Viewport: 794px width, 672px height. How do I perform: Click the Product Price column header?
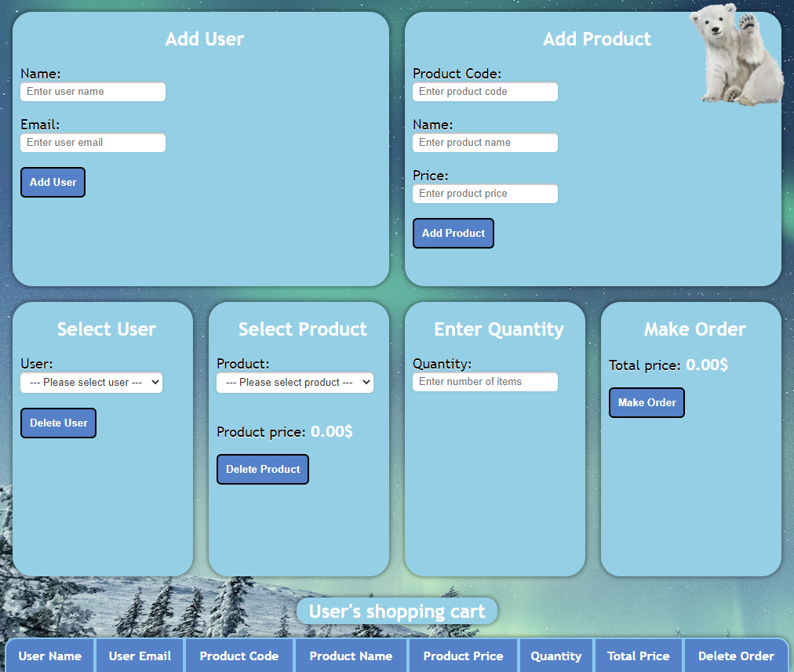click(x=463, y=656)
